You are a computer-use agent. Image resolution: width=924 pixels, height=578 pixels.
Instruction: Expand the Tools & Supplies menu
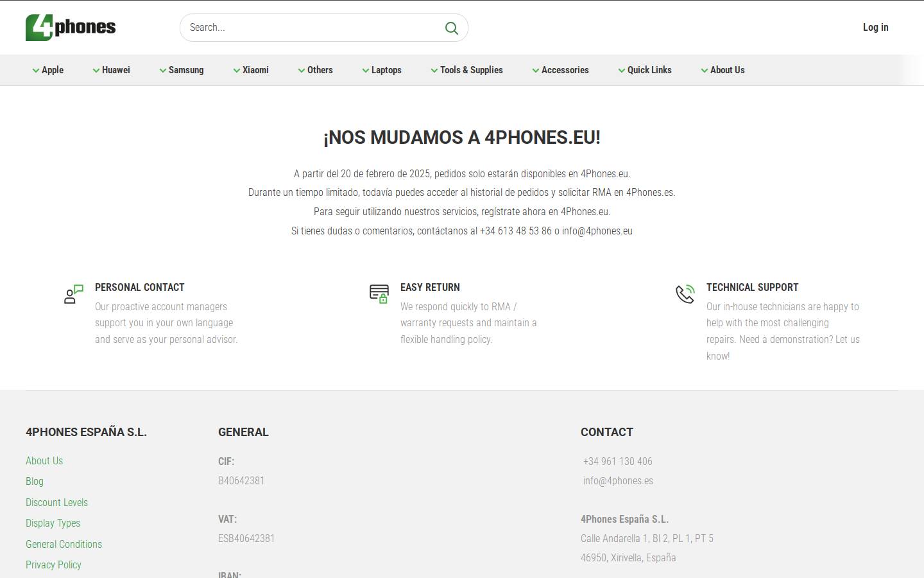coord(466,70)
